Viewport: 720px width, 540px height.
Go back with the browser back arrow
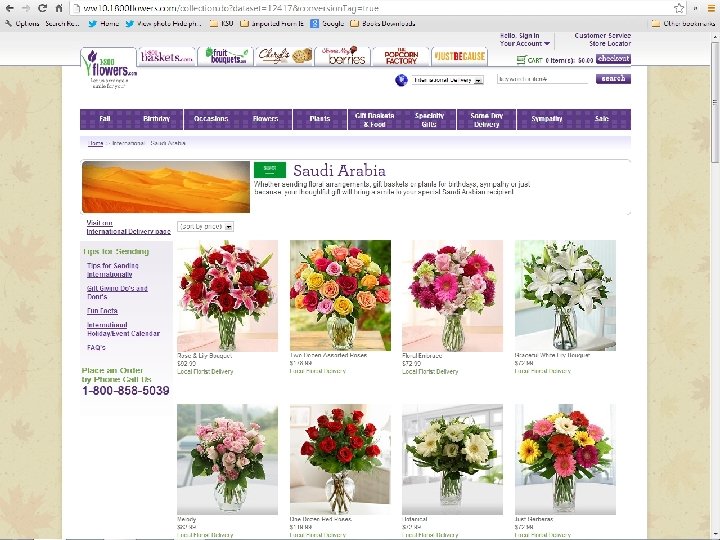tap(9, 8)
